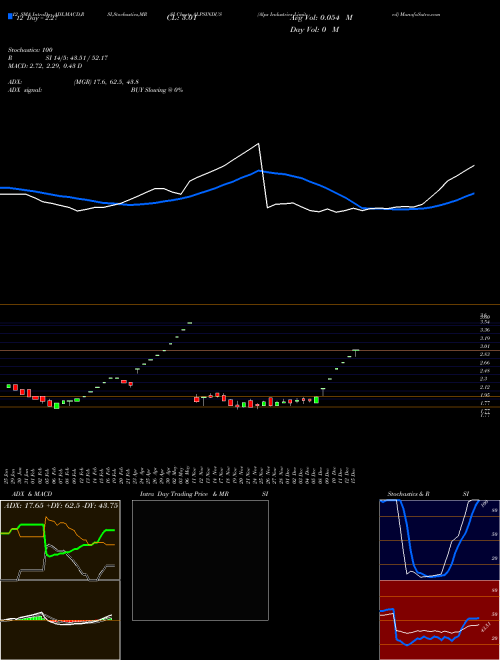
Task: Click the 'Avg Vol: 0.054 M' text
Action: point(321,18)
